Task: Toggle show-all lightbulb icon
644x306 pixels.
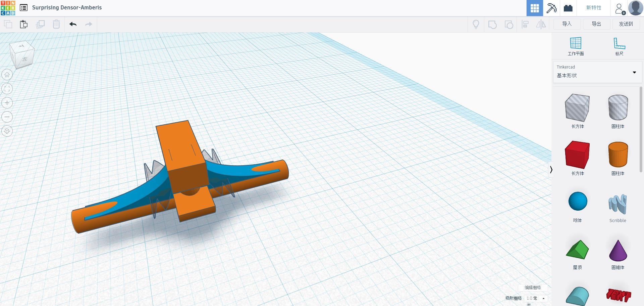Action: pos(476,24)
